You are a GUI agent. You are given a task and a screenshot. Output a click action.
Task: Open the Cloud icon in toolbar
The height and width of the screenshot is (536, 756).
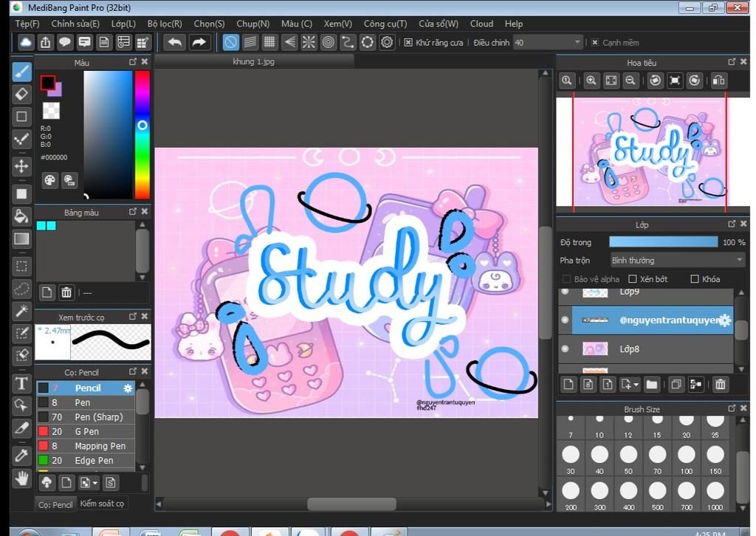pyautogui.click(x=26, y=42)
